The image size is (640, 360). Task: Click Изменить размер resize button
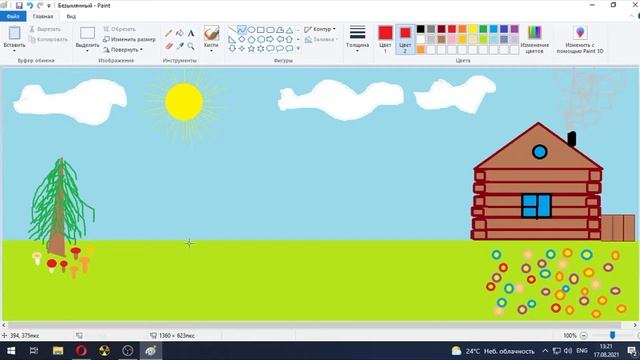129,39
